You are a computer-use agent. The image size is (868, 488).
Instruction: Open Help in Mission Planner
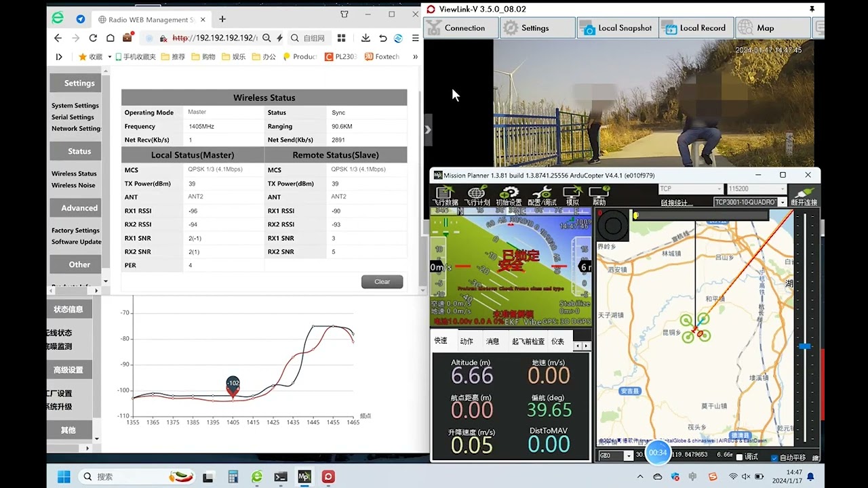599,197
